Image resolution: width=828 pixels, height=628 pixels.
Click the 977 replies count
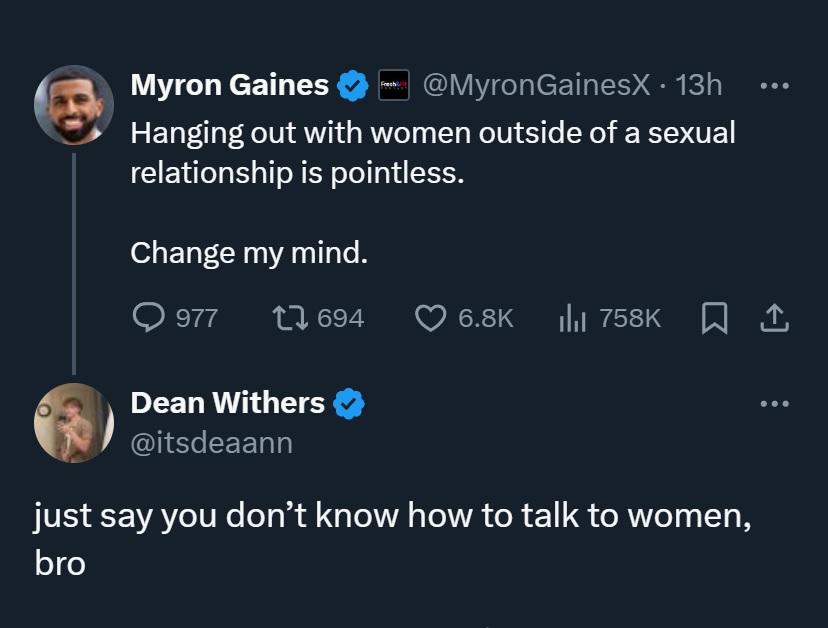click(x=196, y=318)
